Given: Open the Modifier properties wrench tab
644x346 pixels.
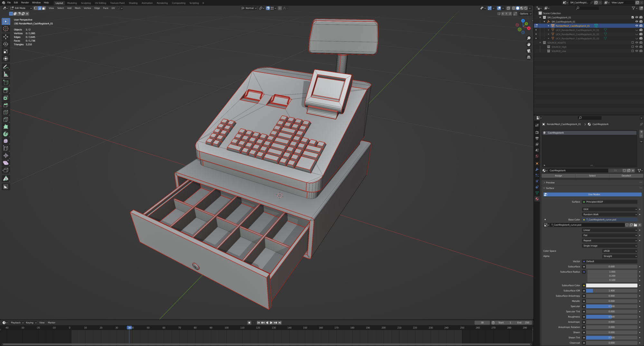Looking at the screenshot, I should [x=537, y=169].
